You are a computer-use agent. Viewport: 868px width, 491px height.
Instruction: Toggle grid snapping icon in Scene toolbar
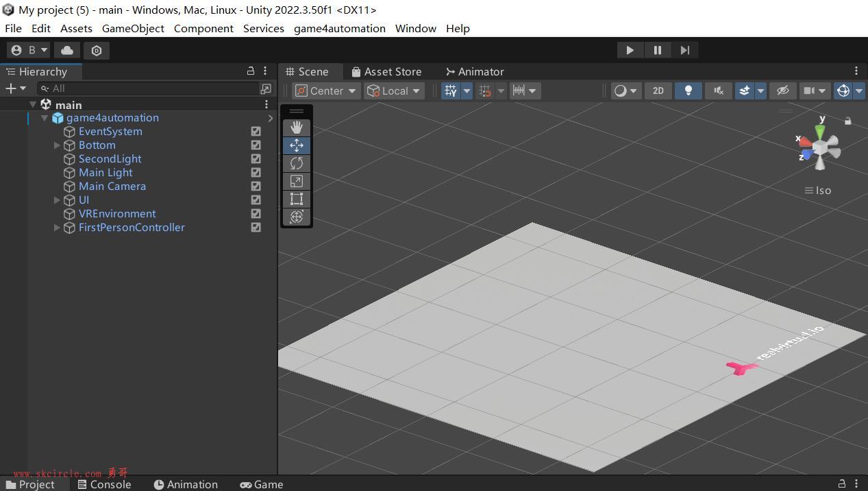click(x=451, y=91)
